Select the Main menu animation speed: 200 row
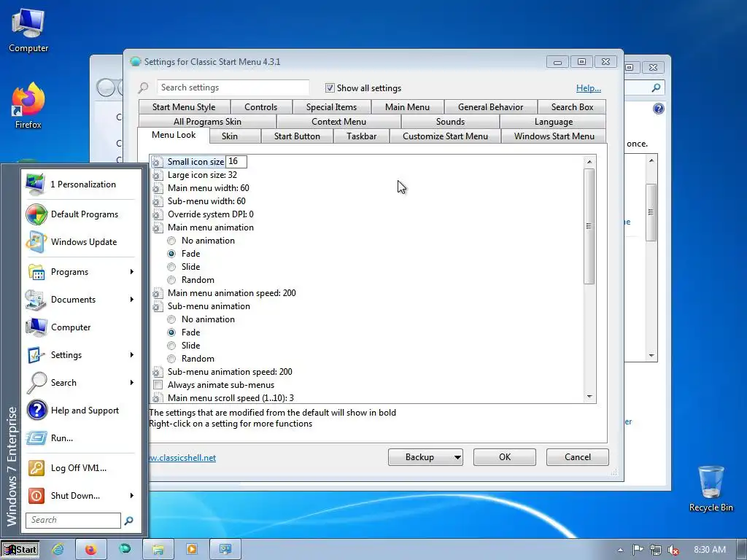 click(231, 293)
